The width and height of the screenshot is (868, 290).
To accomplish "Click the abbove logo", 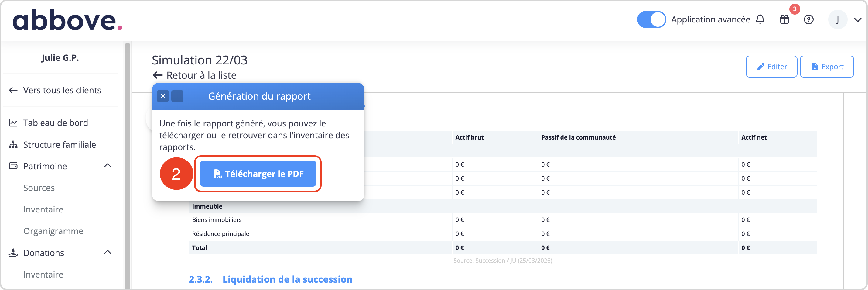I will 67,20.
